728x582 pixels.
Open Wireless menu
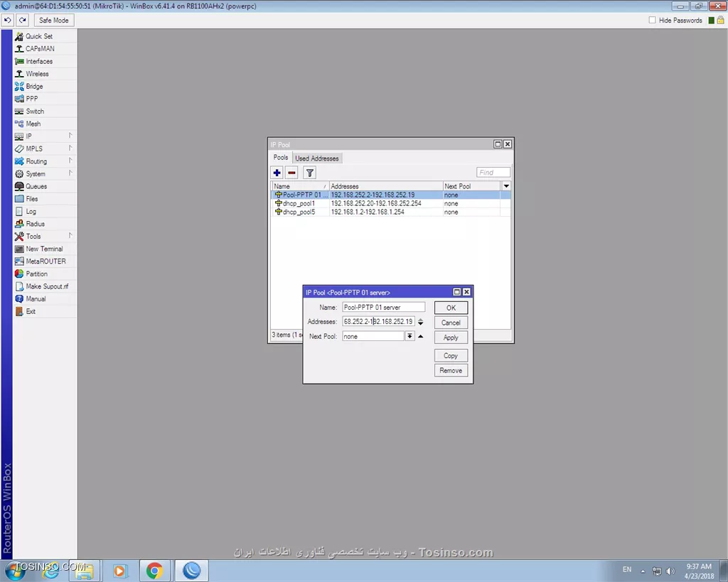click(x=37, y=74)
